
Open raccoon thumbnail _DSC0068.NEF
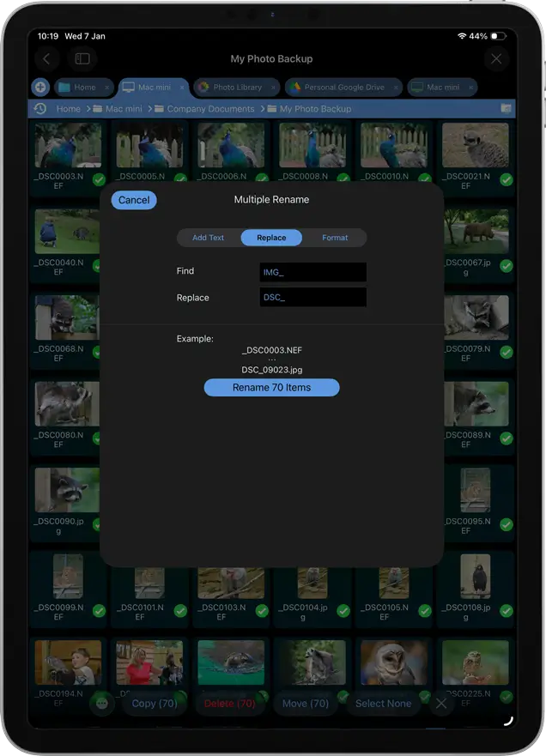67,318
